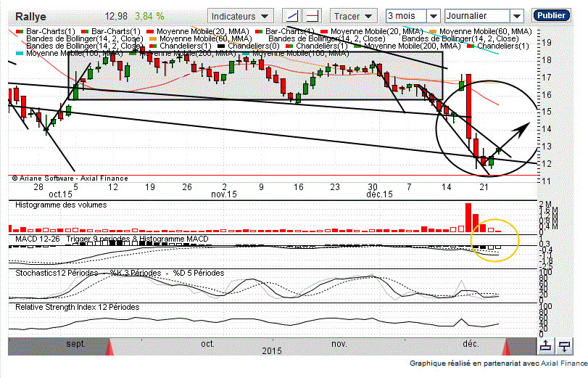Click the Stochastics12 Périodes label
Viewport: 588px width, 378px height.
click(x=57, y=274)
